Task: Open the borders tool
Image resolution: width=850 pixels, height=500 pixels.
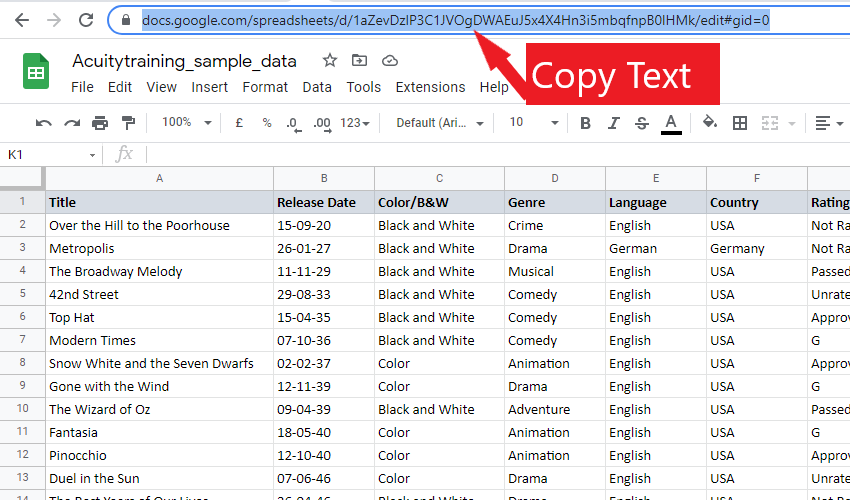Action: 739,123
